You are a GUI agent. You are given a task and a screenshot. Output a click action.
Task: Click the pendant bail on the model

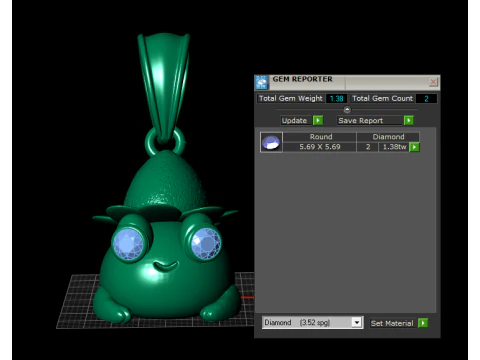[x=164, y=87]
